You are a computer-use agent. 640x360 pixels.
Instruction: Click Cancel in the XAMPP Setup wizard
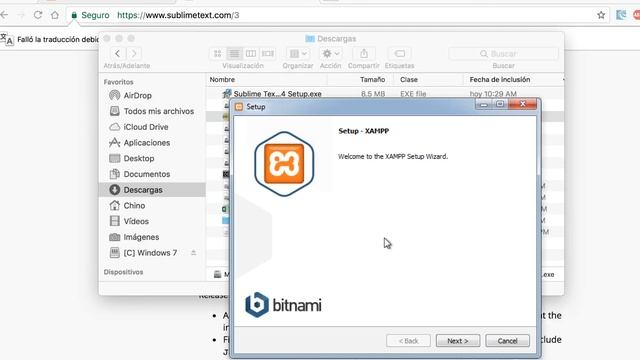coord(507,341)
